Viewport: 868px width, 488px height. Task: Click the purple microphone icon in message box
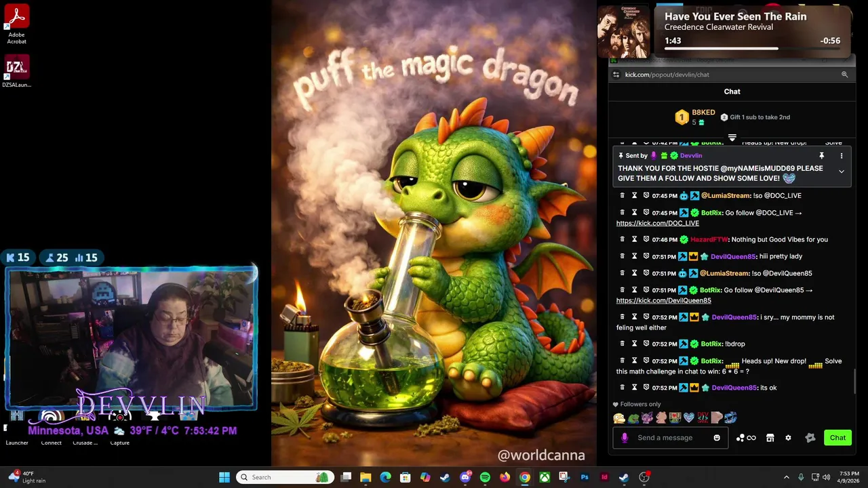click(x=625, y=438)
